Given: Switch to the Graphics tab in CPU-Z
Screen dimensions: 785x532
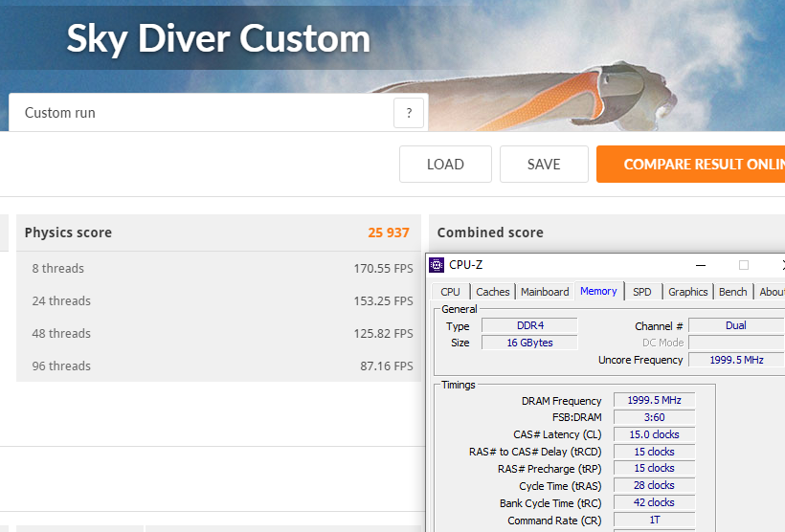Looking at the screenshot, I should click(x=688, y=292).
